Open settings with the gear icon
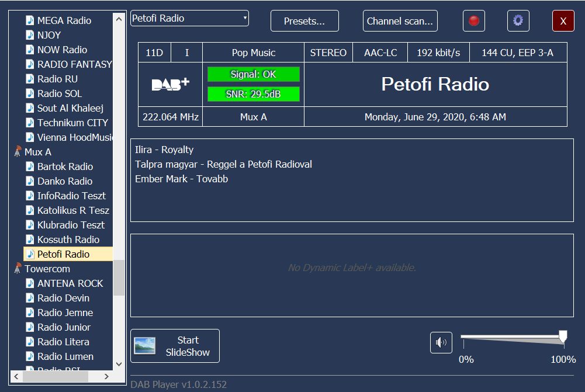 (x=518, y=21)
